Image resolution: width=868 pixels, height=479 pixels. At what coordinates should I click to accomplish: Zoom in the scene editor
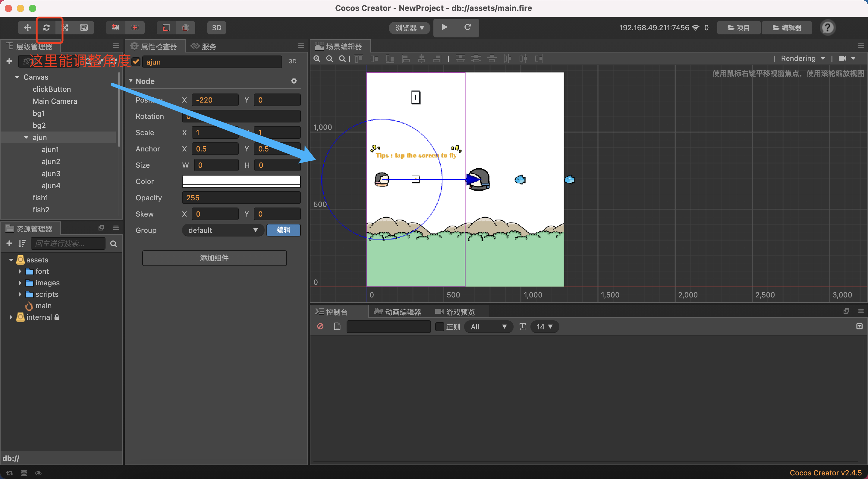coord(317,59)
